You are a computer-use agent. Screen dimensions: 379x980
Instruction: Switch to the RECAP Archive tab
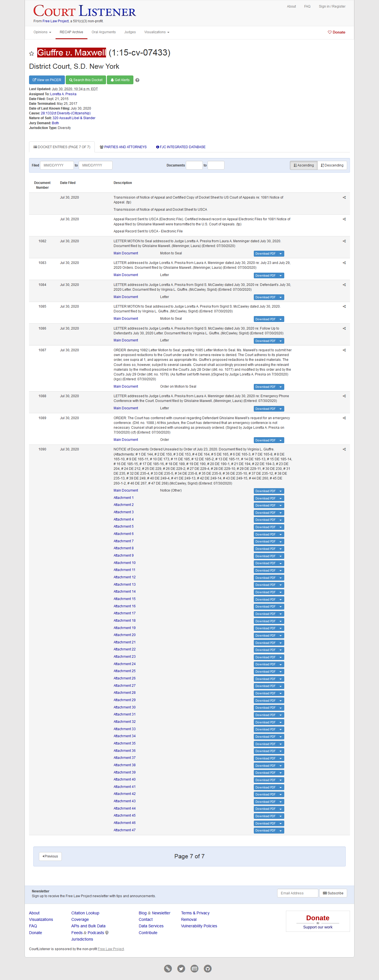(71, 32)
